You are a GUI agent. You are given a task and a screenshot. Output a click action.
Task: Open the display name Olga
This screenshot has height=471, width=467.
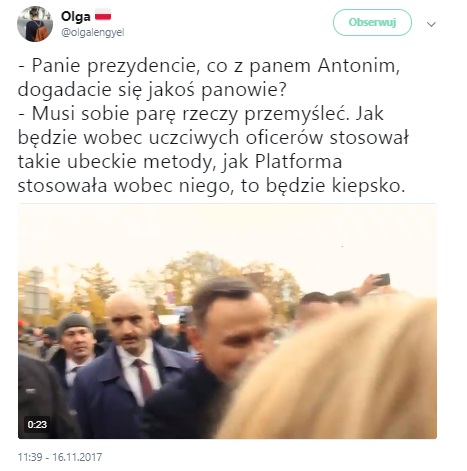(x=75, y=16)
